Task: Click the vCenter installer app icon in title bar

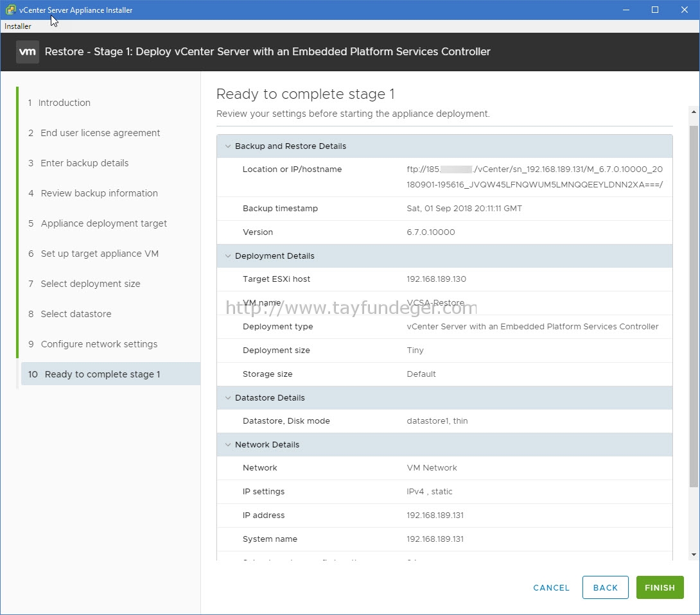Action: (x=11, y=10)
